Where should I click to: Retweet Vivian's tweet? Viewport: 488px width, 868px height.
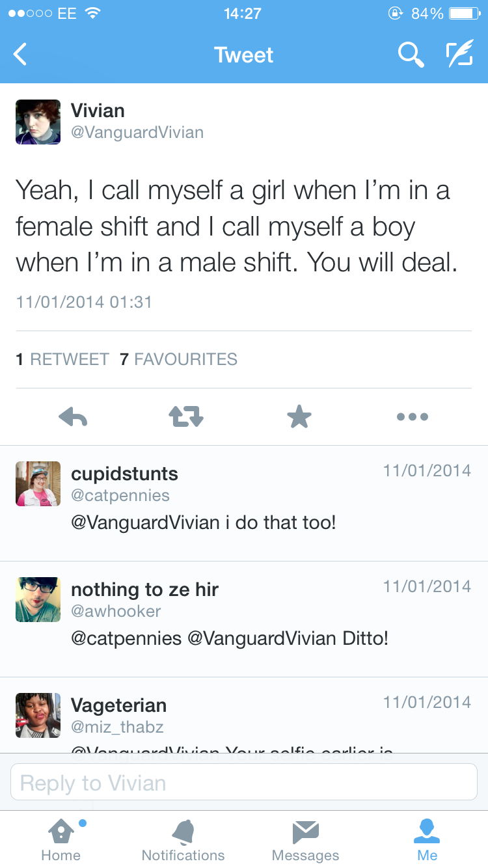[186, 416]
